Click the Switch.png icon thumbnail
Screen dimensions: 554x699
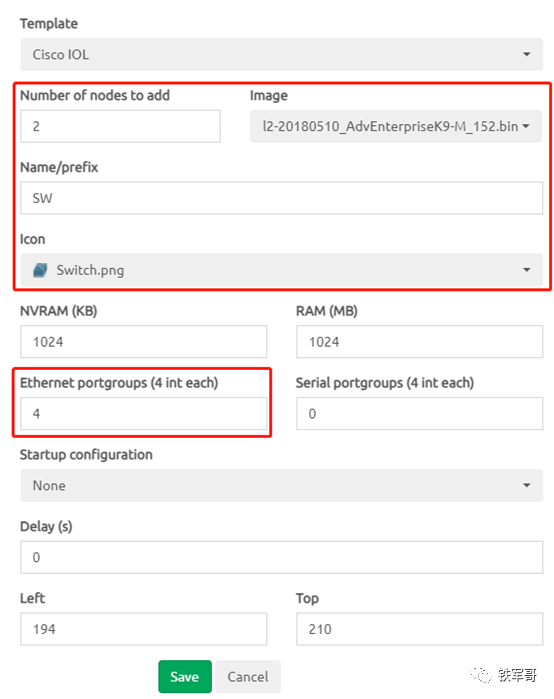[40, 270]
